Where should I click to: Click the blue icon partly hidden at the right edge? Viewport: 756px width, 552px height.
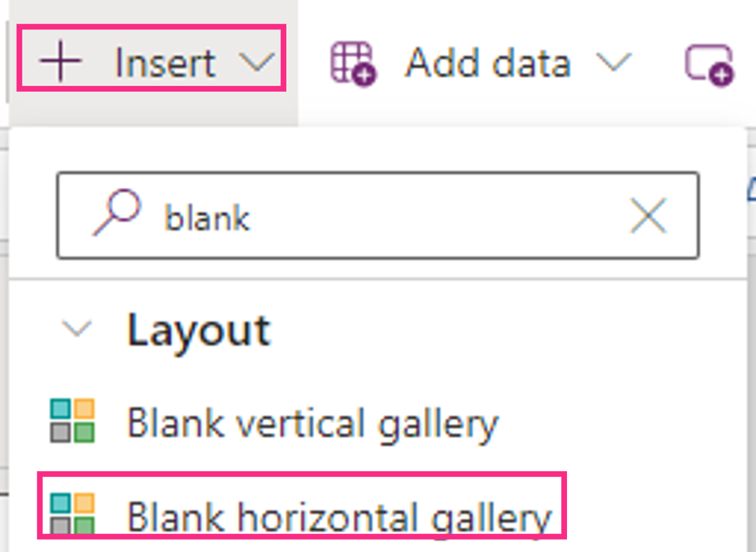tap(751, 190)
